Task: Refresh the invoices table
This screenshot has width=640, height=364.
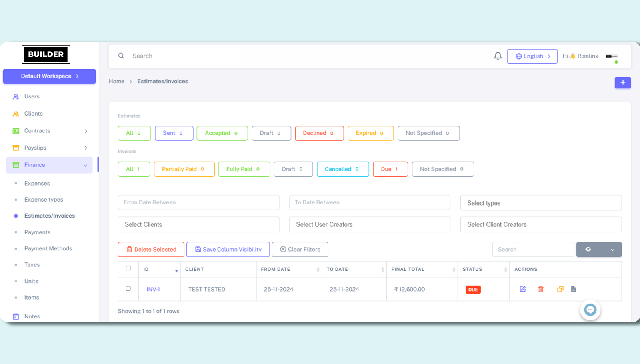Action: [588, 249]
